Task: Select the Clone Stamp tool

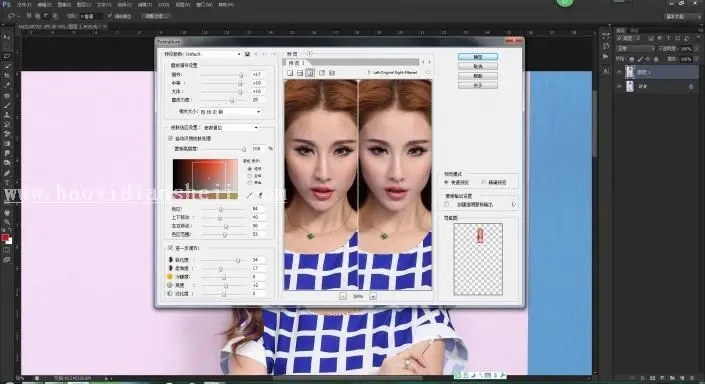Action: click(x=6, y=115)
